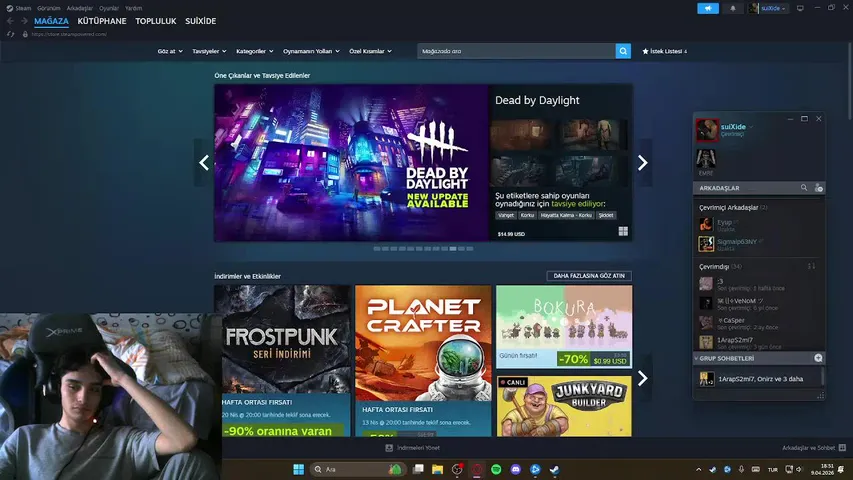
Task: Show hidden system tray icons
Action: pos(699,469)
